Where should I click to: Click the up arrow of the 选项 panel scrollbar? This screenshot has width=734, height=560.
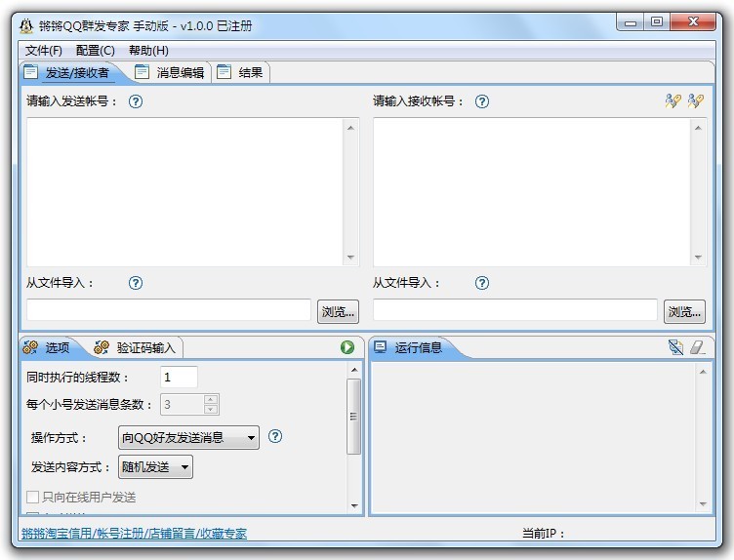click(354, 370)
